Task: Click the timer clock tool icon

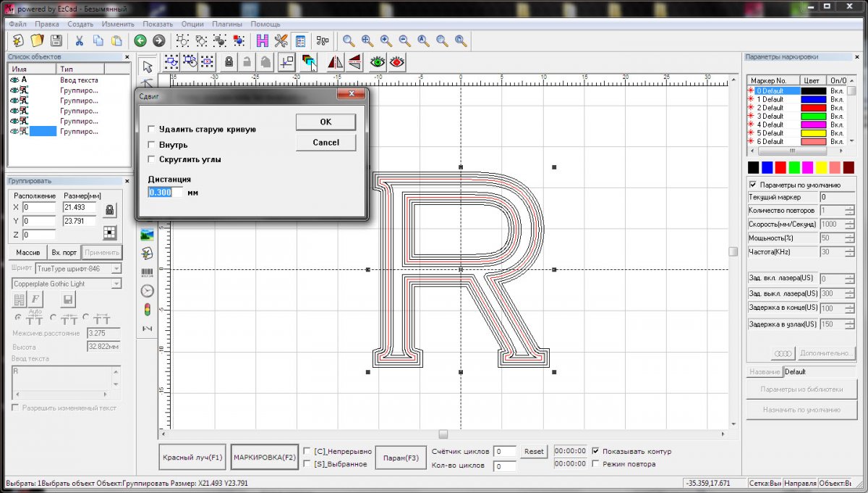Action: click(x=147, y=291)
